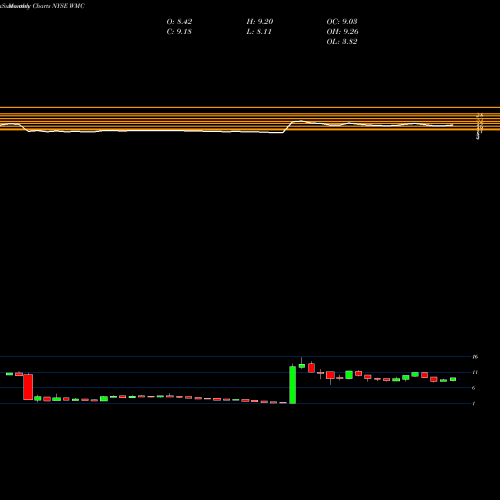
Task: Click the large red candlestick near the chart start
Action: pos(28,387)
